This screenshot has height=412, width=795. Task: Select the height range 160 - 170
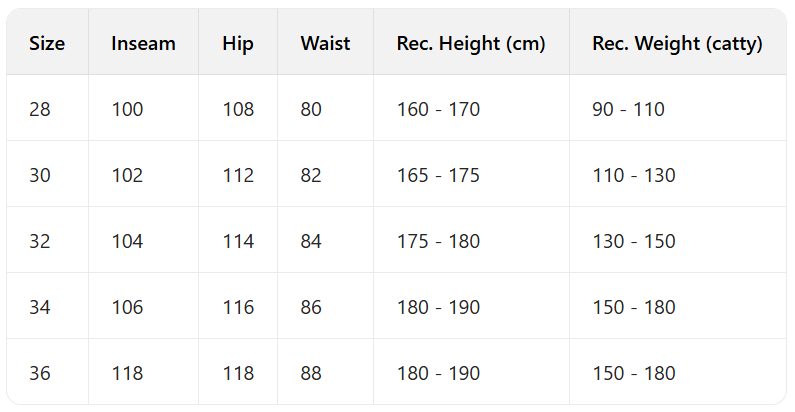click(438, 109)
